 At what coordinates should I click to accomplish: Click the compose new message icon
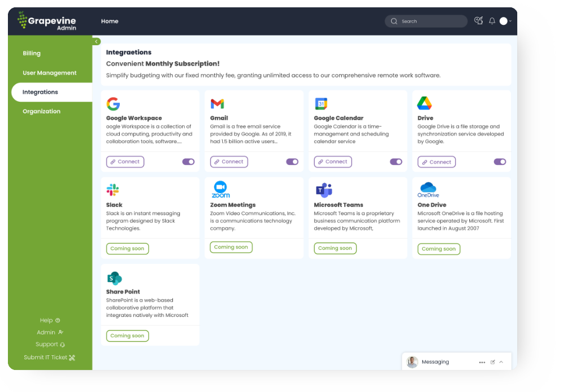(x=492, y=362)
